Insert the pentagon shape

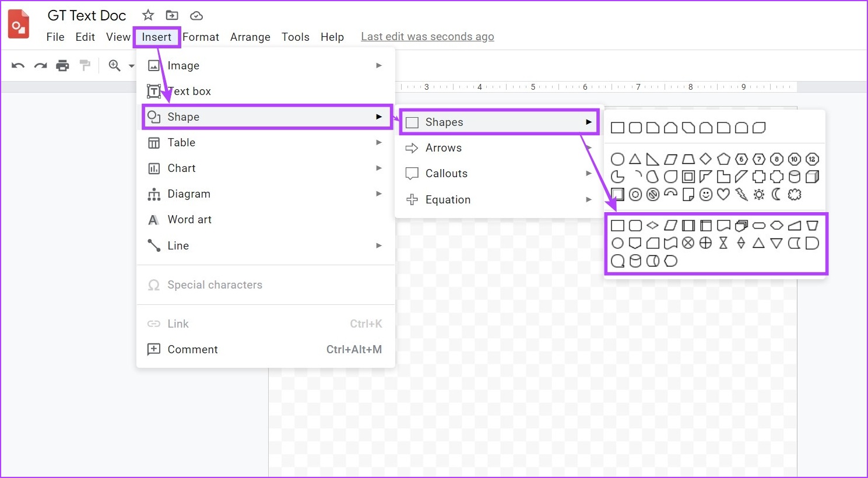(723, 159)
